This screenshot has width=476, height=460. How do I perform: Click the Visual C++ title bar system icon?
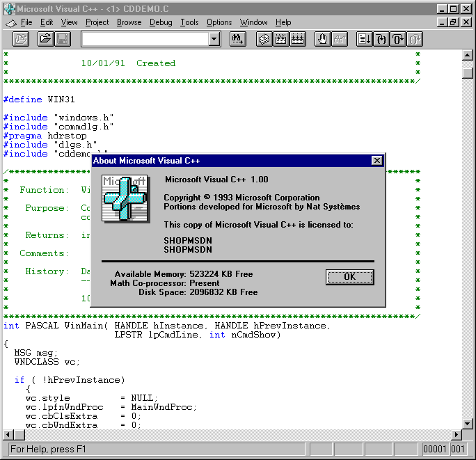tap(10, 9)
